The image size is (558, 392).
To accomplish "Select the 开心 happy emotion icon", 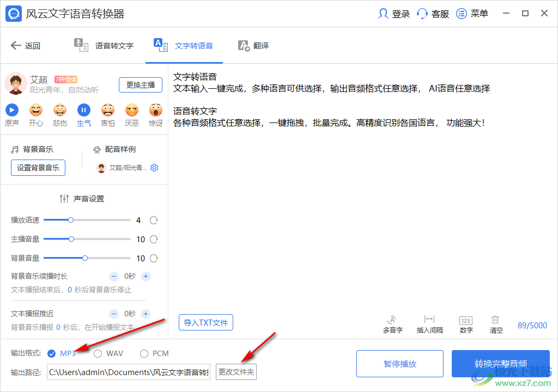I will click(35, 111).
